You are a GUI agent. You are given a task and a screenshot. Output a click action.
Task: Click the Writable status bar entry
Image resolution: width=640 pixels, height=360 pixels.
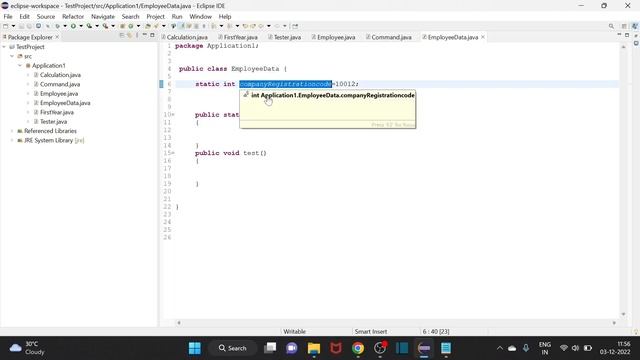click(x=294, y=331)
